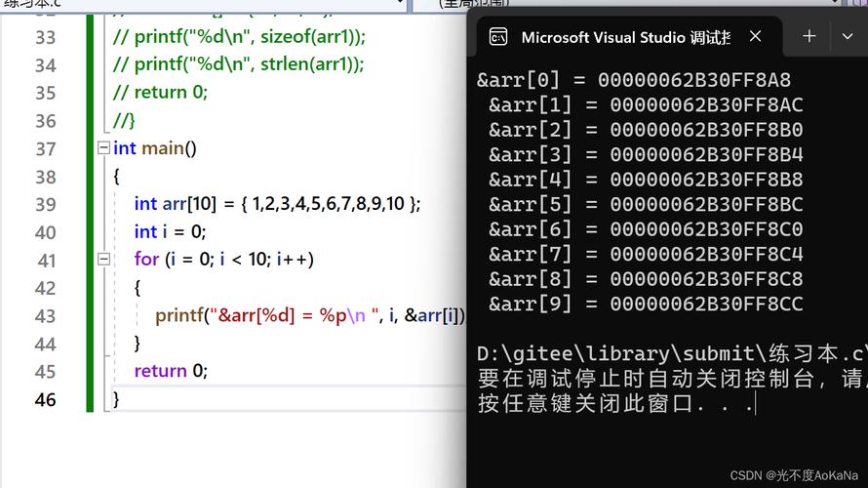Click the commented sizeof(arr1) printf line
Viewport: 868px width, 488px height.
[x=239, y=36]
